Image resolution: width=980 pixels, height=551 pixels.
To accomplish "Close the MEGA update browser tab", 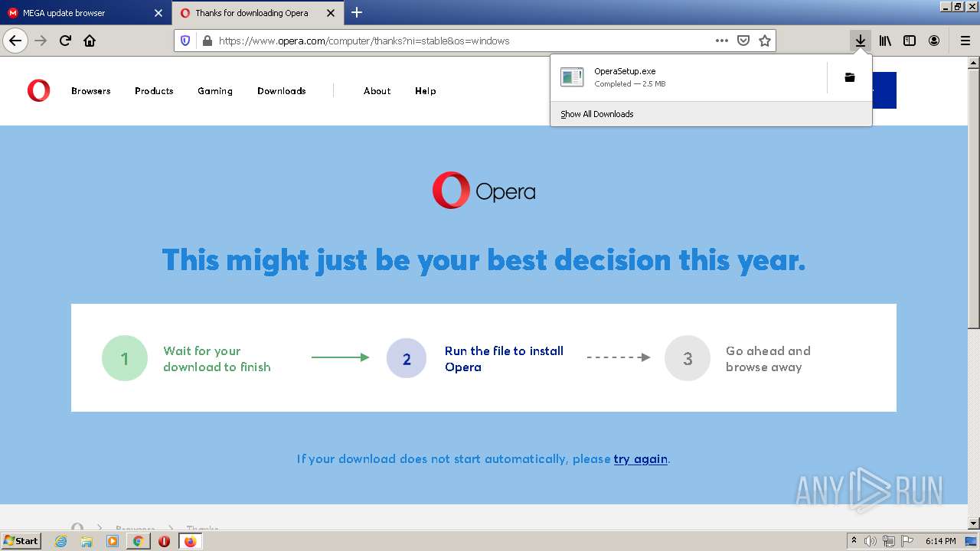I will click(x=158, y=13).
